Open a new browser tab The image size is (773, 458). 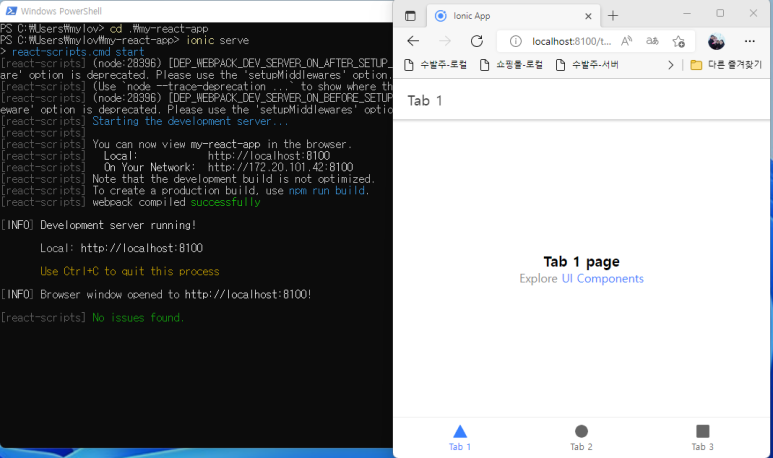(613, 16)
